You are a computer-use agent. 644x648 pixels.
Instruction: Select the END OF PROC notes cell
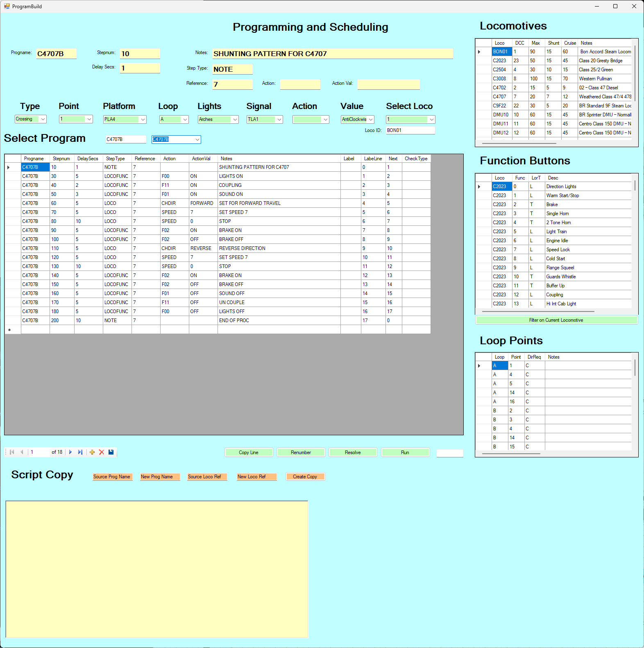point(279,321)
